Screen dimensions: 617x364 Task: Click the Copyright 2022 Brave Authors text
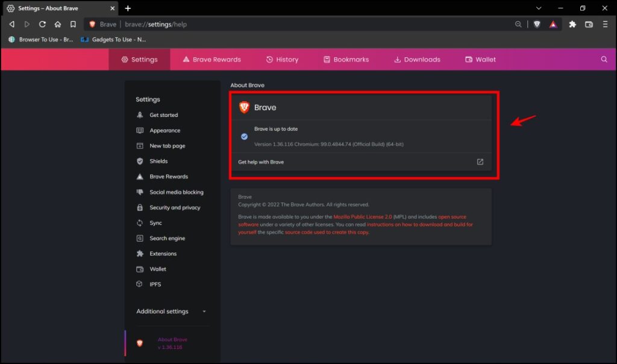(x=304, y=205)
